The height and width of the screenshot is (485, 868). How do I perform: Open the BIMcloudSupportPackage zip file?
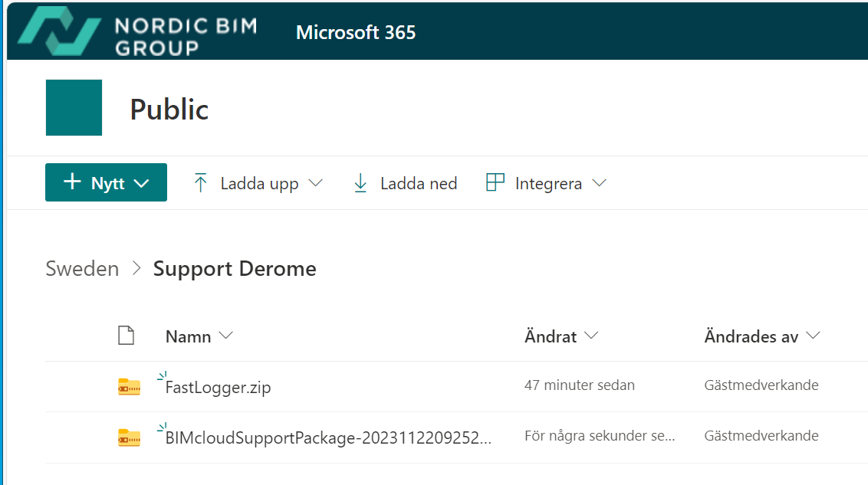click(x=328, y=437)
